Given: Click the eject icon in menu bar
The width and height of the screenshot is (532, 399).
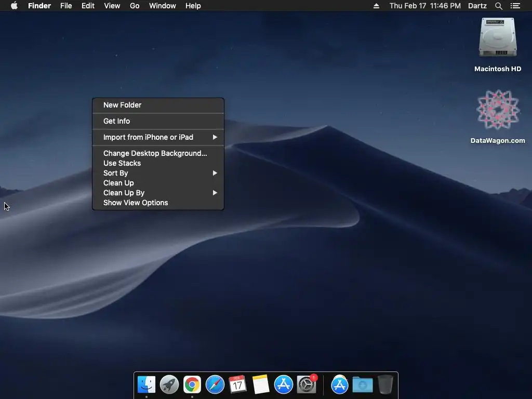Looking at the screenshot, I should pos(376,6).
